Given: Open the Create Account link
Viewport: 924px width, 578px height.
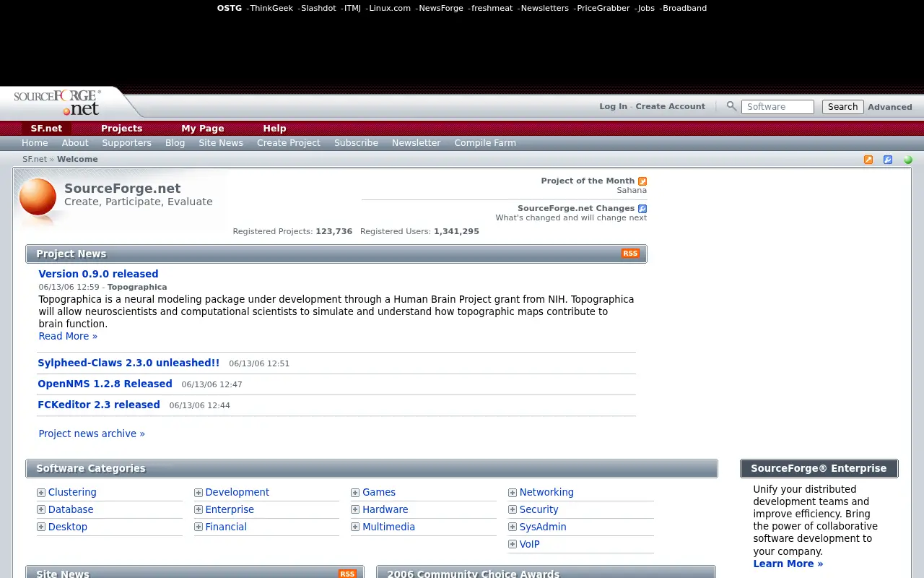Looking at the screenshot, I should 670,106.
